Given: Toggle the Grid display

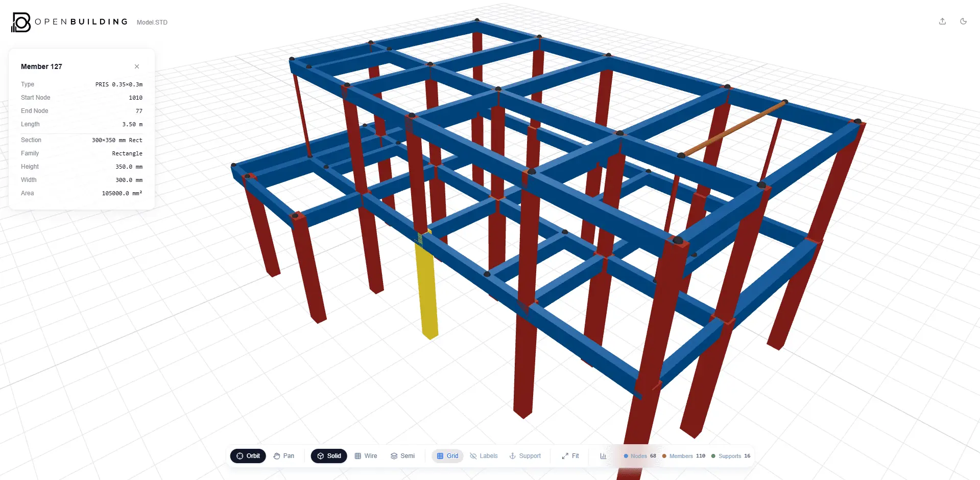Looking at the screenshot, I should [x=447, y=456].
